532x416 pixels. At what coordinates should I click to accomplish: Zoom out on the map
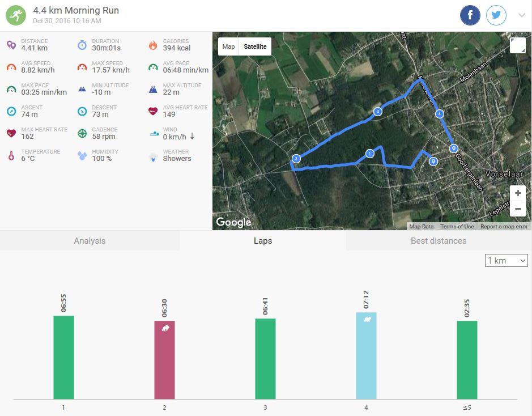pos(518,209)
